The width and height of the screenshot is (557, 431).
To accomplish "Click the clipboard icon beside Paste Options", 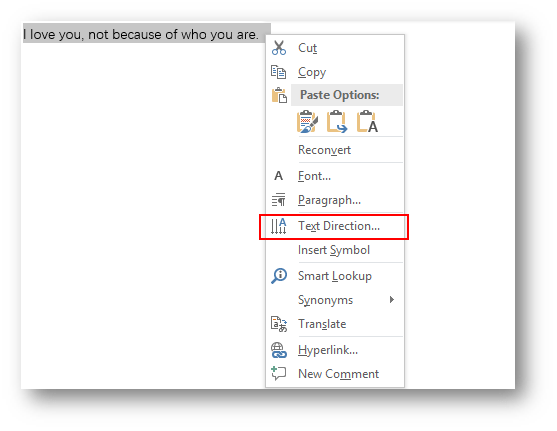I will coord(279,95).
